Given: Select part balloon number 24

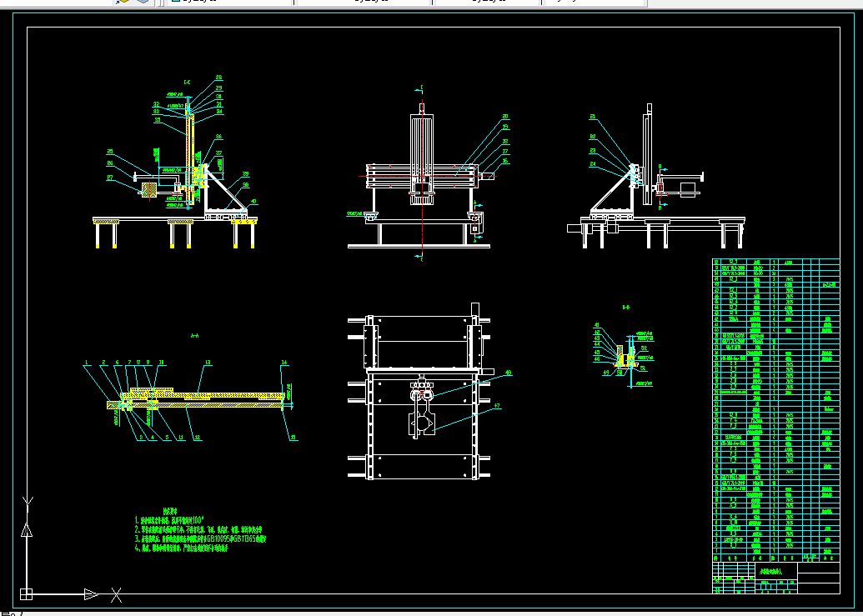Looking at the screenshot, I should click(593, 164).
